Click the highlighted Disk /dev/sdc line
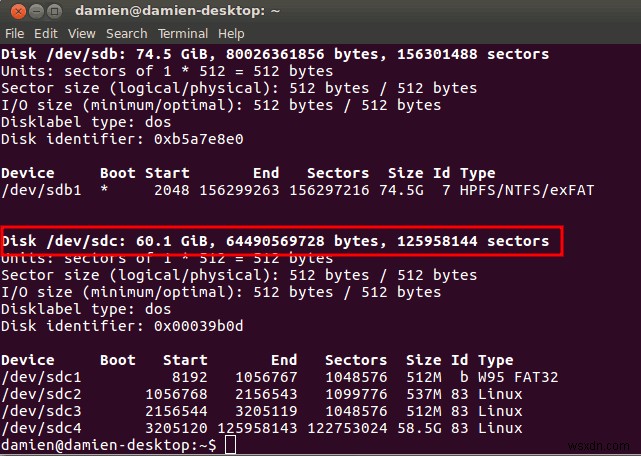 275,241
